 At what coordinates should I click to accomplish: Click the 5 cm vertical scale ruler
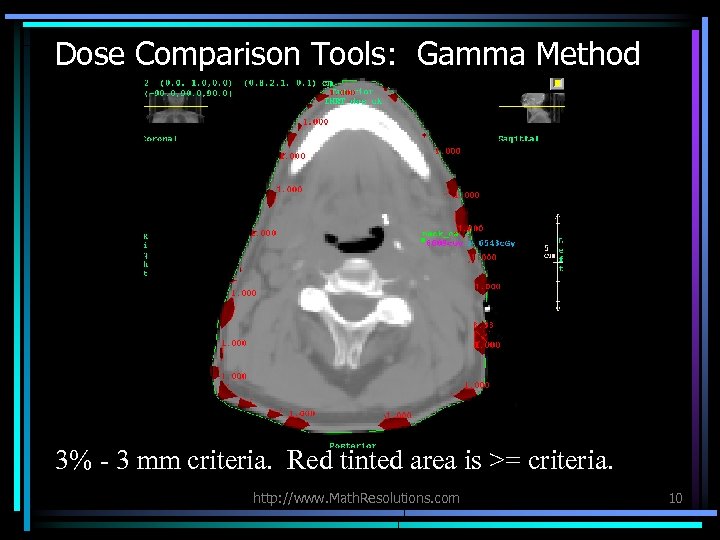click(557, 262)
